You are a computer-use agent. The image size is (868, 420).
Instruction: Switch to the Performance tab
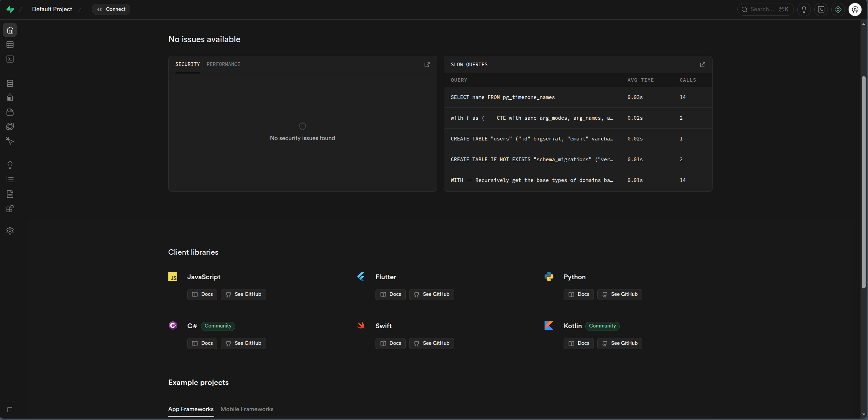(x=223, y=64)
